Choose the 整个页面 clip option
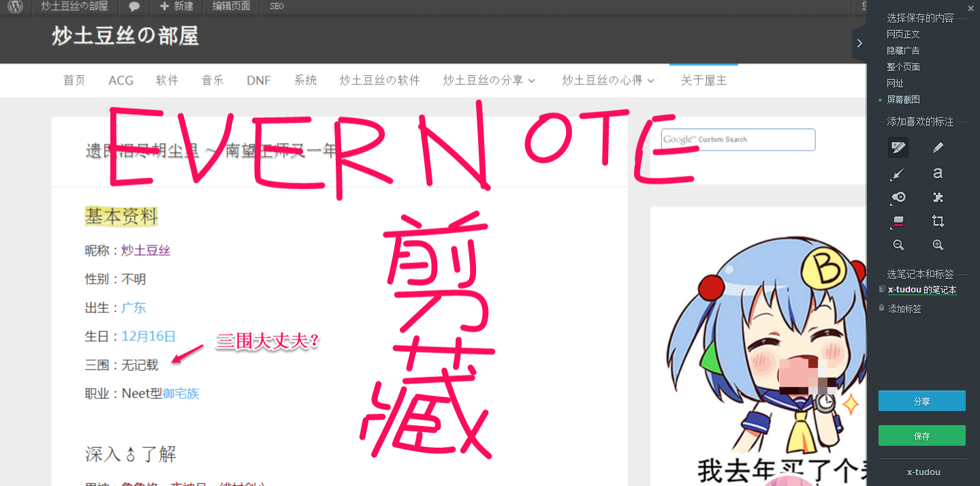This screenshot has width=980, height=486. coord(903,67)
